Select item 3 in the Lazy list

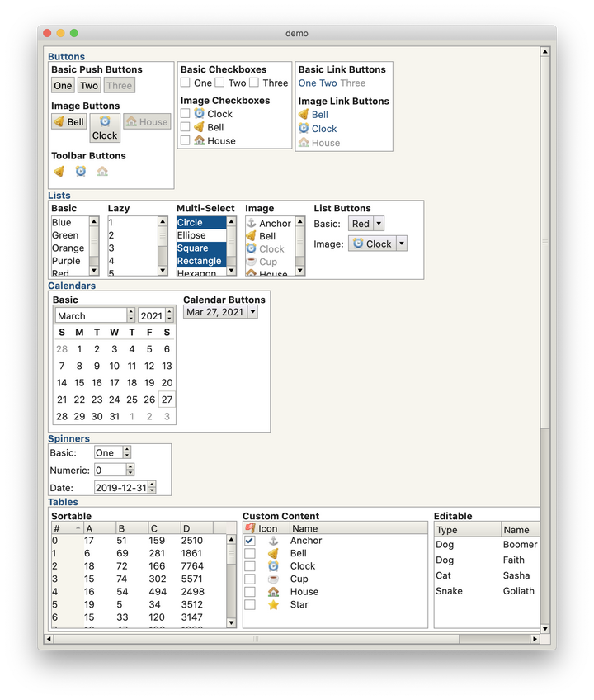click(x=133, y=248)
